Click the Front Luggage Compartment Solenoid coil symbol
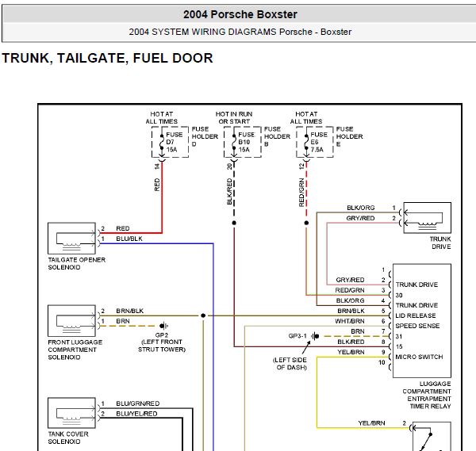The height and width of the screenshot is (451, 476). [x=71, y=320]
